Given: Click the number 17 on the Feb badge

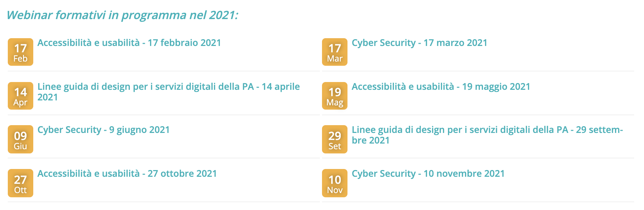Looking at the screenshot, I should 21,48.
